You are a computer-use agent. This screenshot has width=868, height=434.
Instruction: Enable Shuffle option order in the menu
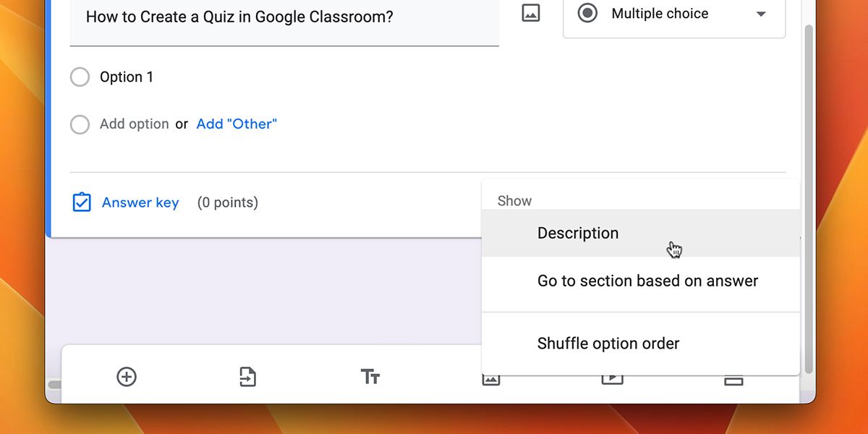click(608, 344)
